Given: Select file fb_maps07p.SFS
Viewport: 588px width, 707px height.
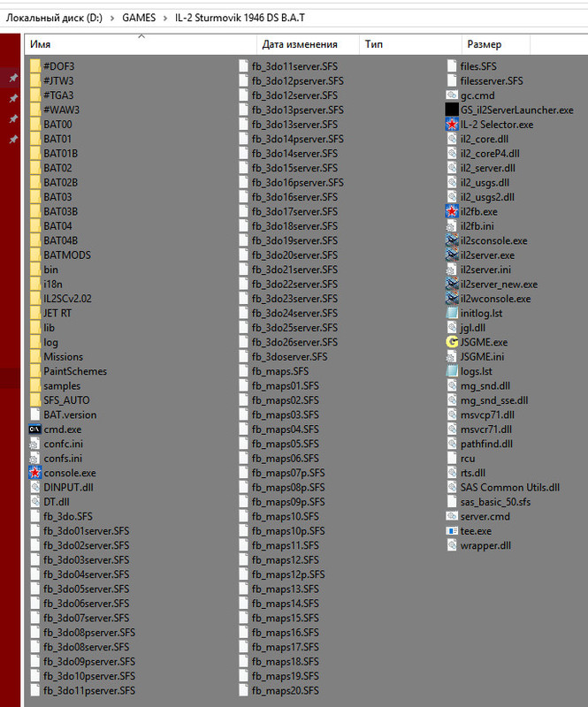Looking at the screenshot, I should pyautogui.click(x=288, y=473).
